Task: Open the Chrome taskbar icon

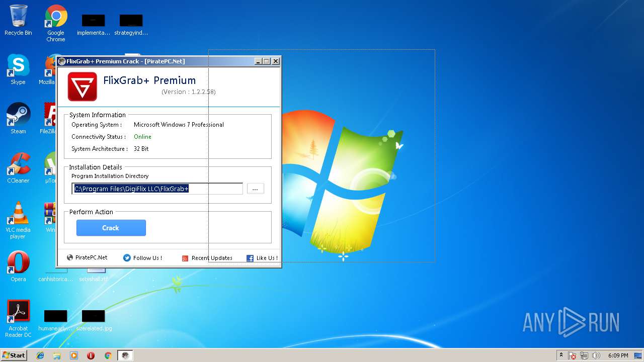Action: click(x=108, y=355)
